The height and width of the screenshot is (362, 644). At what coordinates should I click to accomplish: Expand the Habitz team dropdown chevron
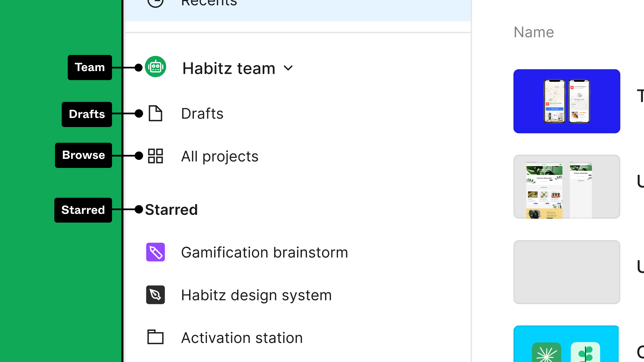(288, 68)
